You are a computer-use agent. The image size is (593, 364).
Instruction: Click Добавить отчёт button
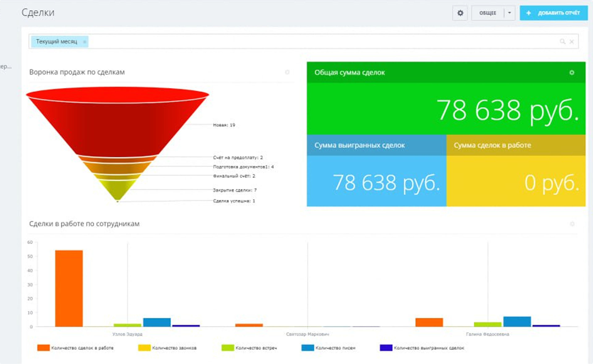[559, 13]
